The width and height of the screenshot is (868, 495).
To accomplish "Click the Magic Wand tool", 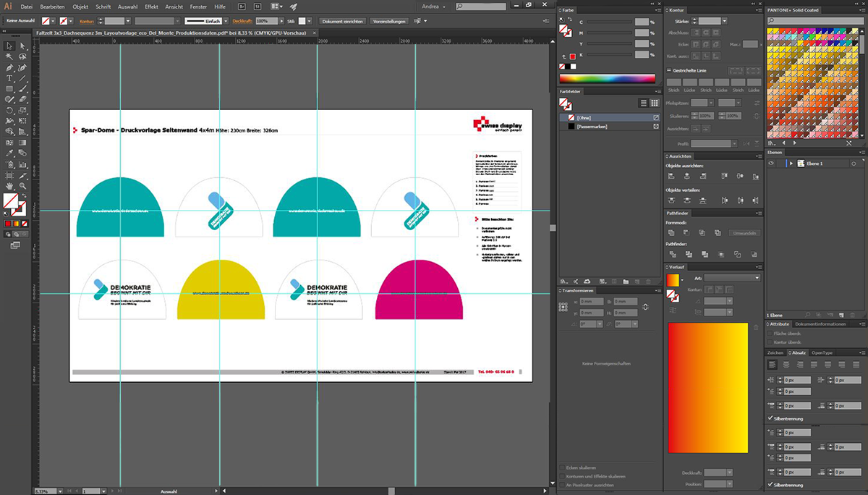I will 10,56.
